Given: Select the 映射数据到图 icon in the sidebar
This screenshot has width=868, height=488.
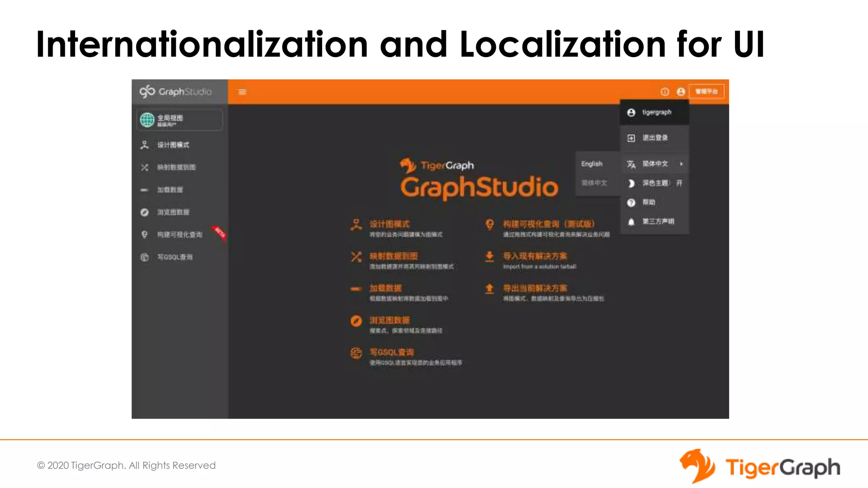Looking at the screenshot, I should pyautogui.click(x=145, y=167).
